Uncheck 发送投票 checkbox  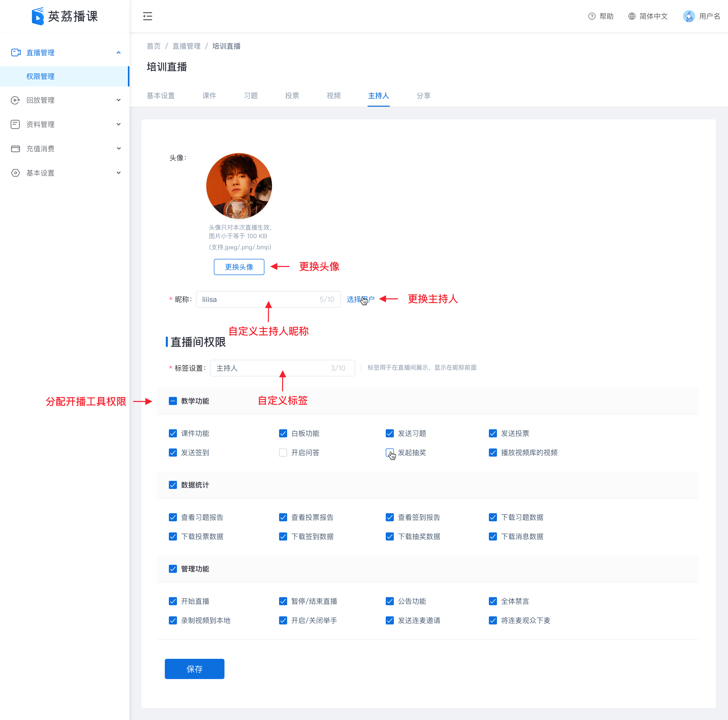pyautogui.click(x=493, y=433)
